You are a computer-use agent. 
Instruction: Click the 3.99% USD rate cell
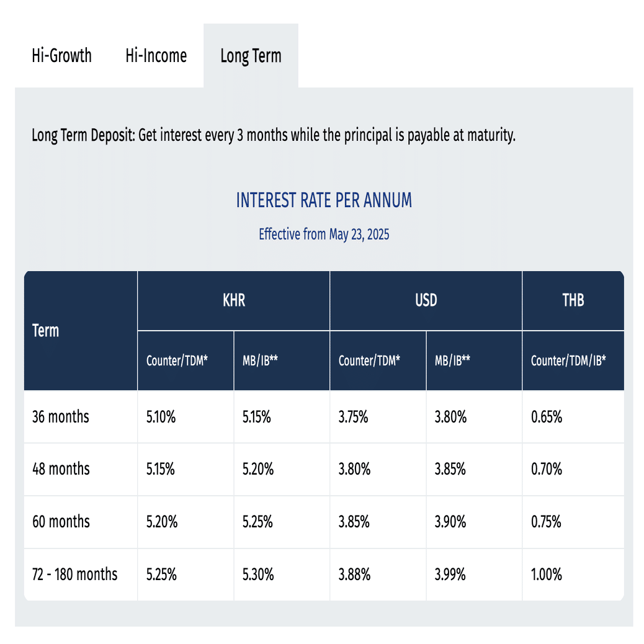point(450,575)
